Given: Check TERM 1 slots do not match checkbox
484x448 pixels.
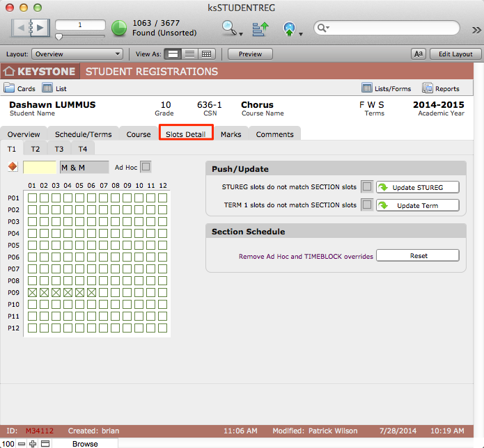Looking at the screenshot, I should click(x=366, y=205).
